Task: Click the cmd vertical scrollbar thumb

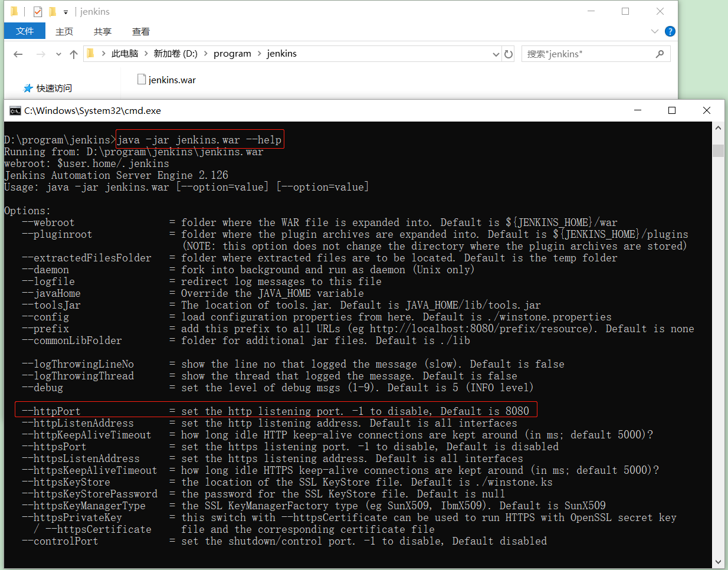Action: (x=718, y=150)
